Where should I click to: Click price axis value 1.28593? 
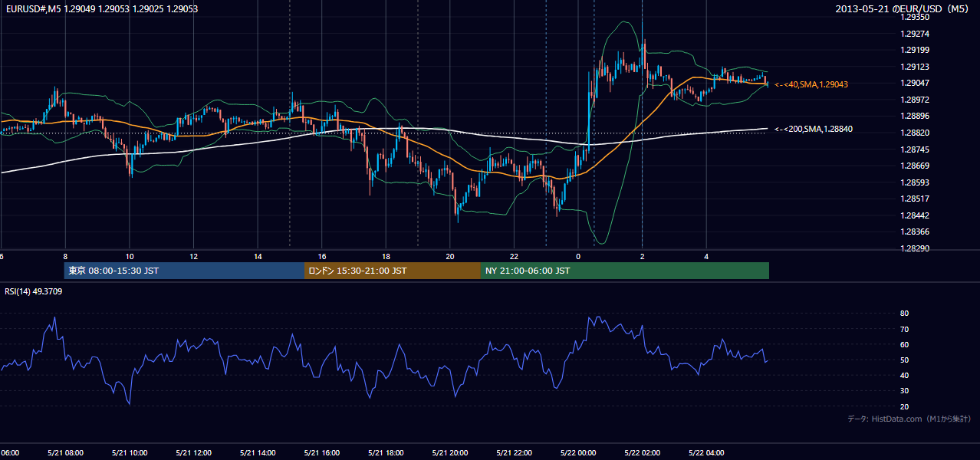pos(915,182)
